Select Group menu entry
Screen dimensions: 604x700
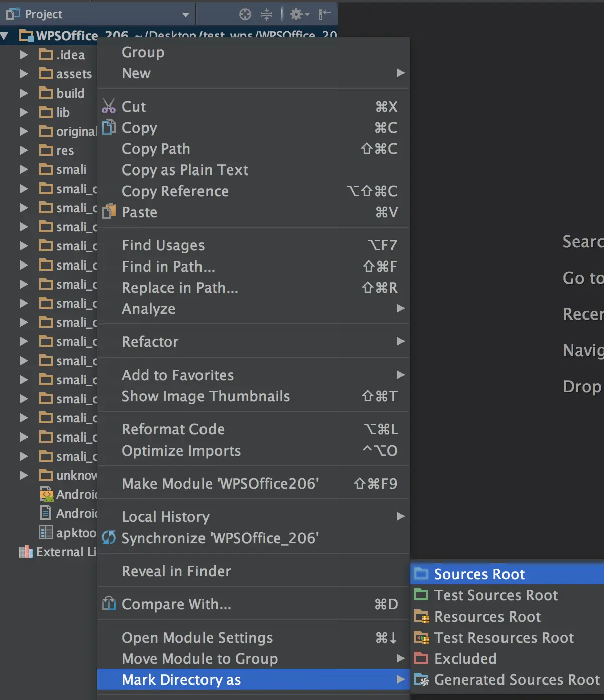tap(253, 52)
